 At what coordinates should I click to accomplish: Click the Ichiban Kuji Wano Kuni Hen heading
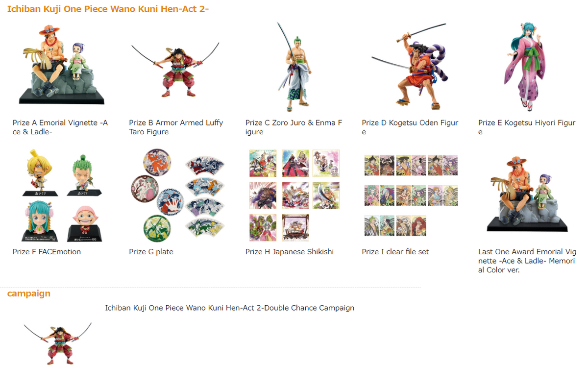108,9
